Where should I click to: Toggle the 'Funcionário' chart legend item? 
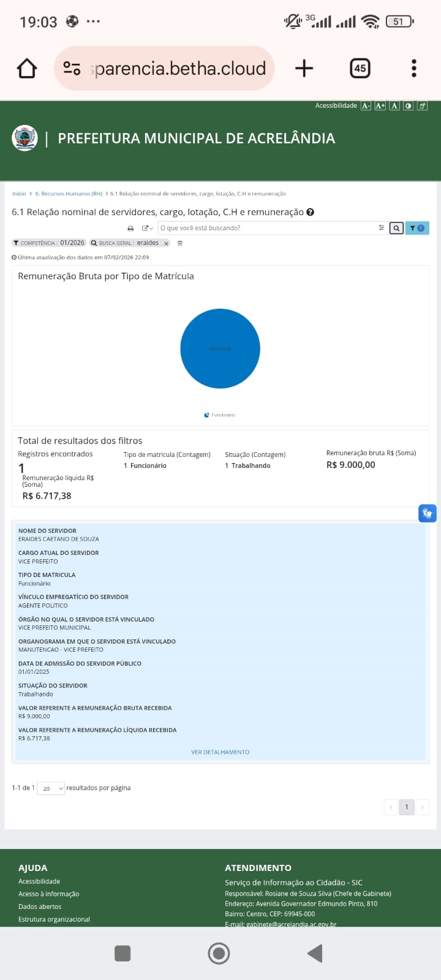pos(220,415)
